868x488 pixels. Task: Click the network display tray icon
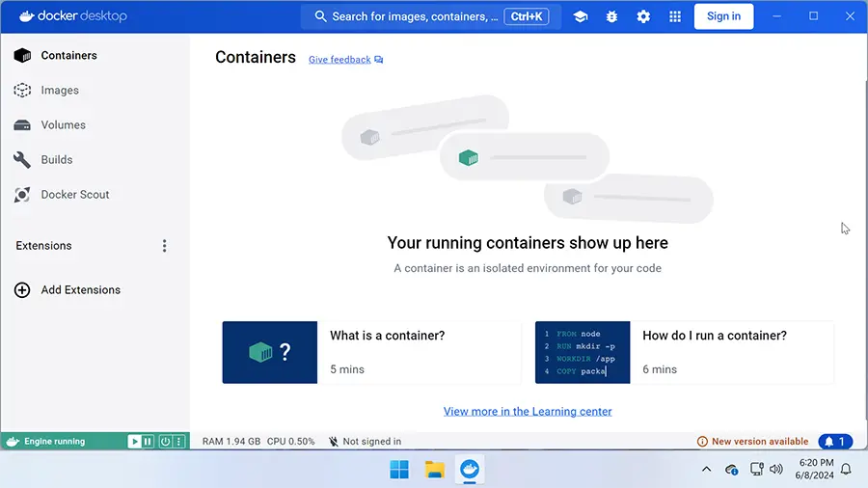(756, 470)
